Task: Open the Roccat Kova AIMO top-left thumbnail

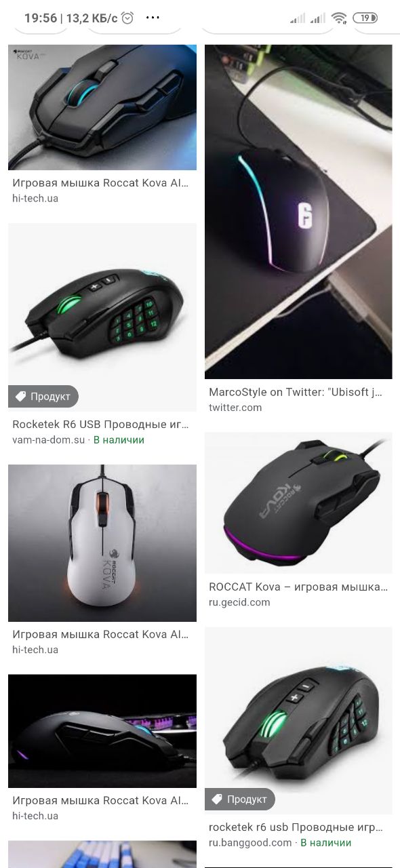Action: pos(102,107)
